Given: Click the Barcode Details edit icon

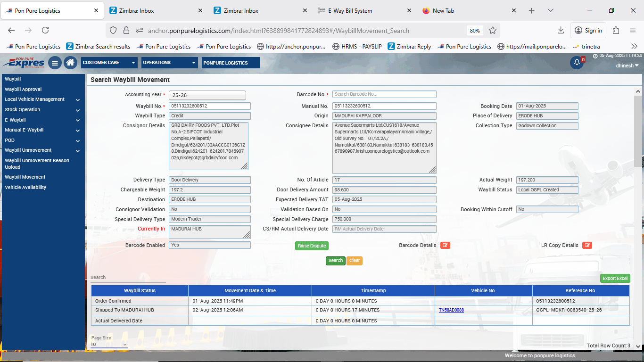Looking at the screenshot, I should point(445,245).
